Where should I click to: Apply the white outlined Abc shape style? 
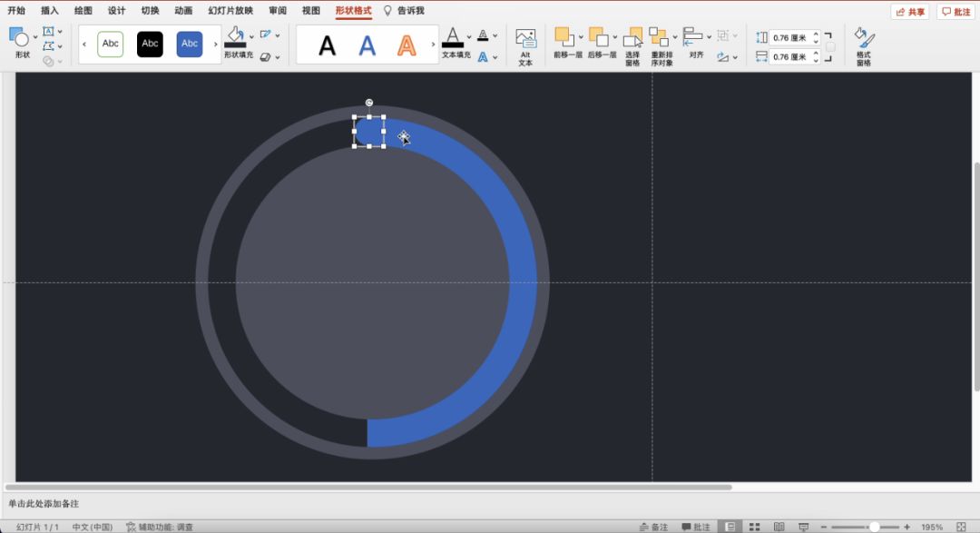(x=111, y=44)
